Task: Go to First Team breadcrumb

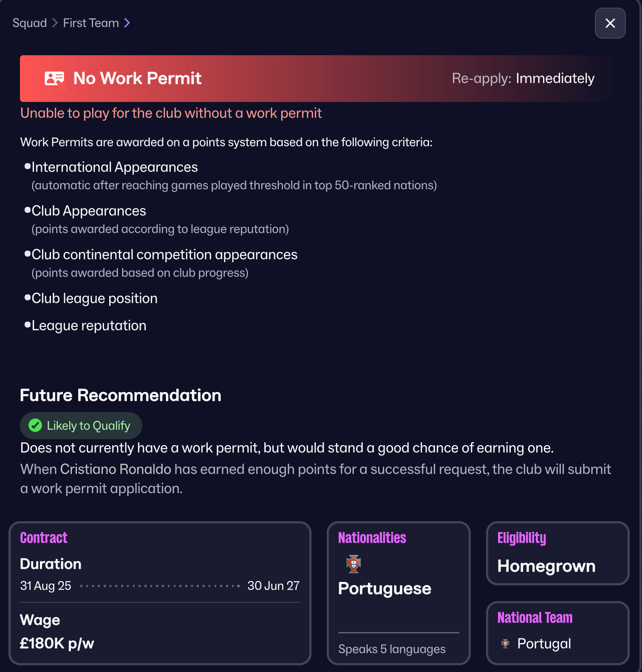Action: 91,23
